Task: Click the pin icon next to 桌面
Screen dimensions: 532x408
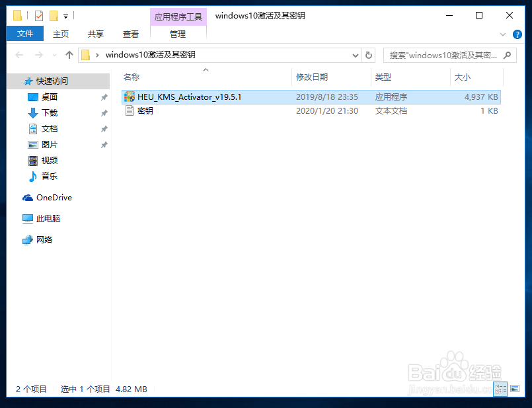Action: click(x=104, y=97)
